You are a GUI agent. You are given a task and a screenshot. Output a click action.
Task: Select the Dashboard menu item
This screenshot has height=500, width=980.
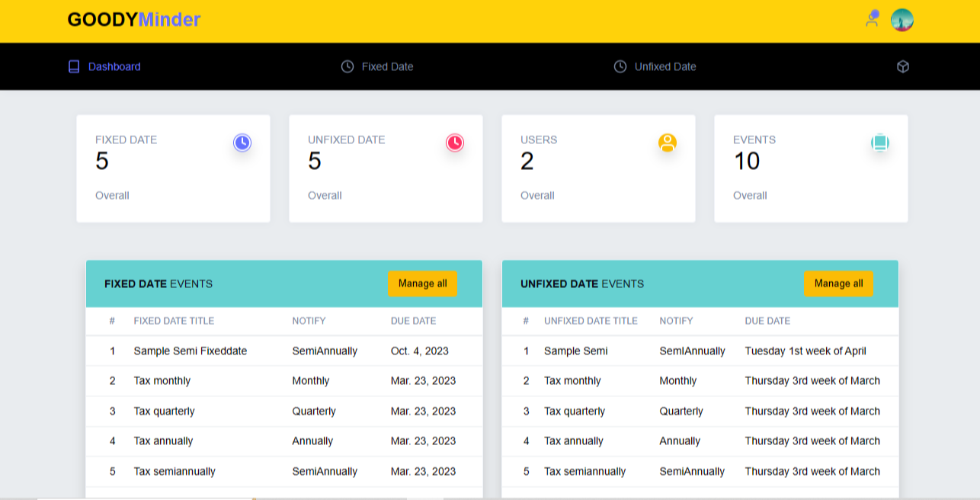[114, 66]
